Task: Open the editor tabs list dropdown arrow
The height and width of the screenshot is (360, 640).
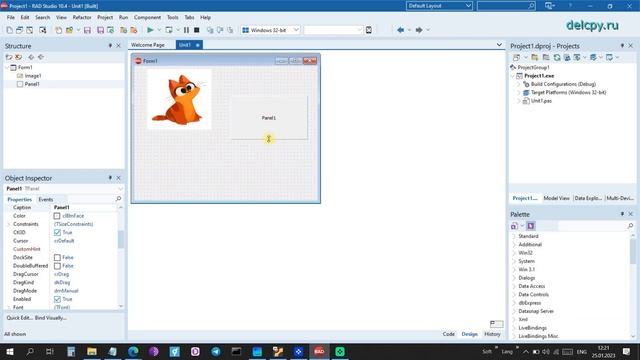Action: (499, 45)
